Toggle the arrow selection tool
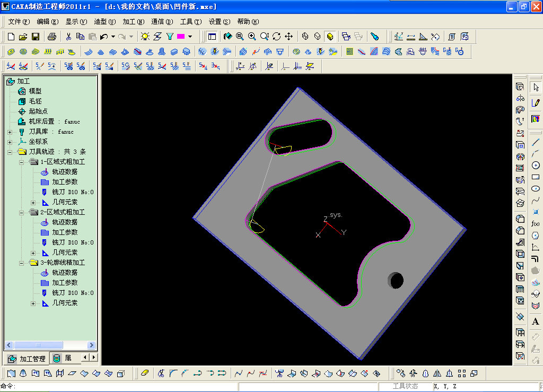543x392 pixels. click(536, 87)
